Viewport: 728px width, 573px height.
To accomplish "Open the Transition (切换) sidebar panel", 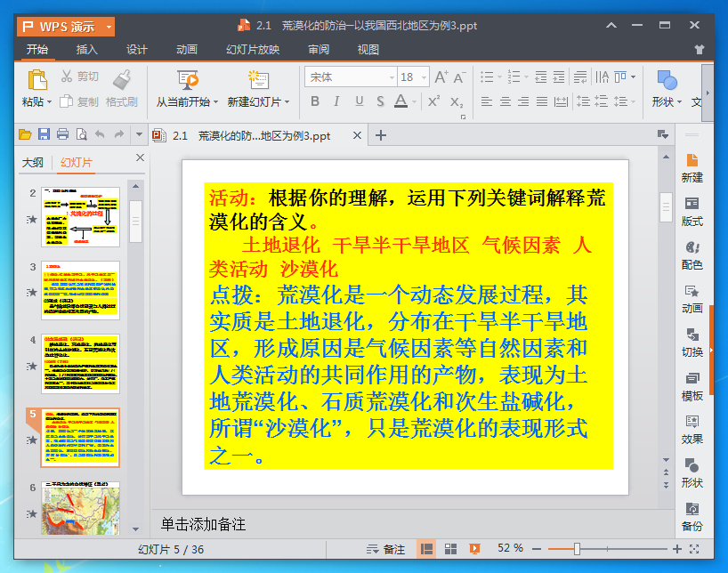I will tap(692, 343).
